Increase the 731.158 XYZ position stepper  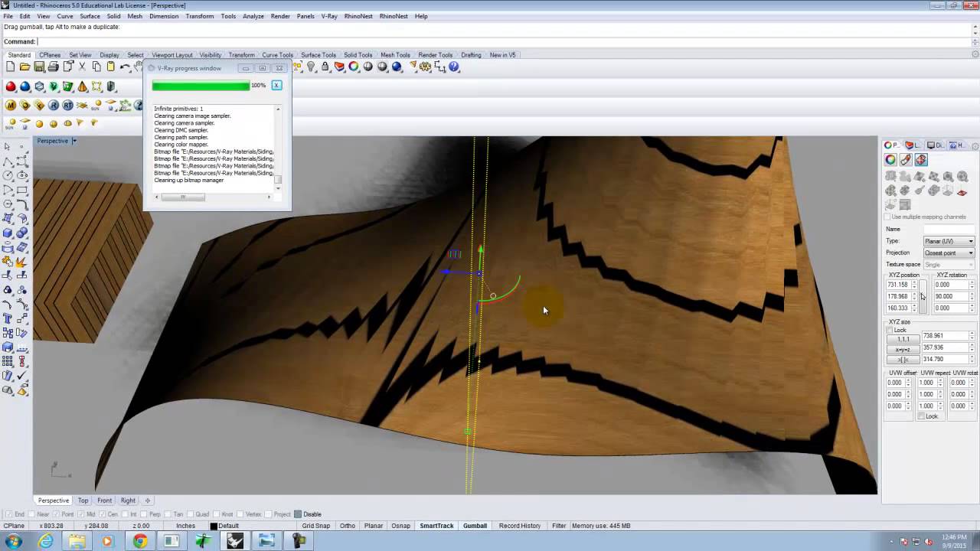(x=913, y=282)
